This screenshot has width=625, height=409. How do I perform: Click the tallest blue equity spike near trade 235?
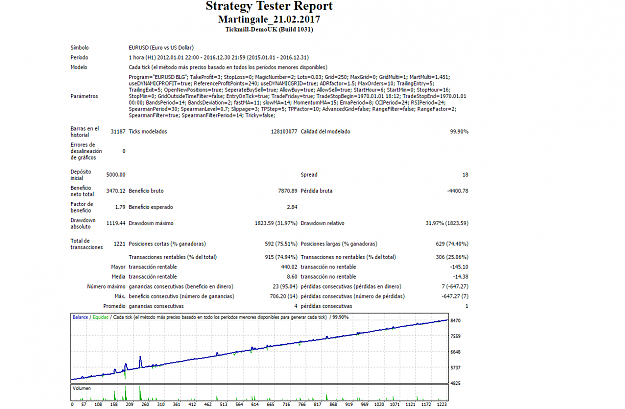coord(140,360)
